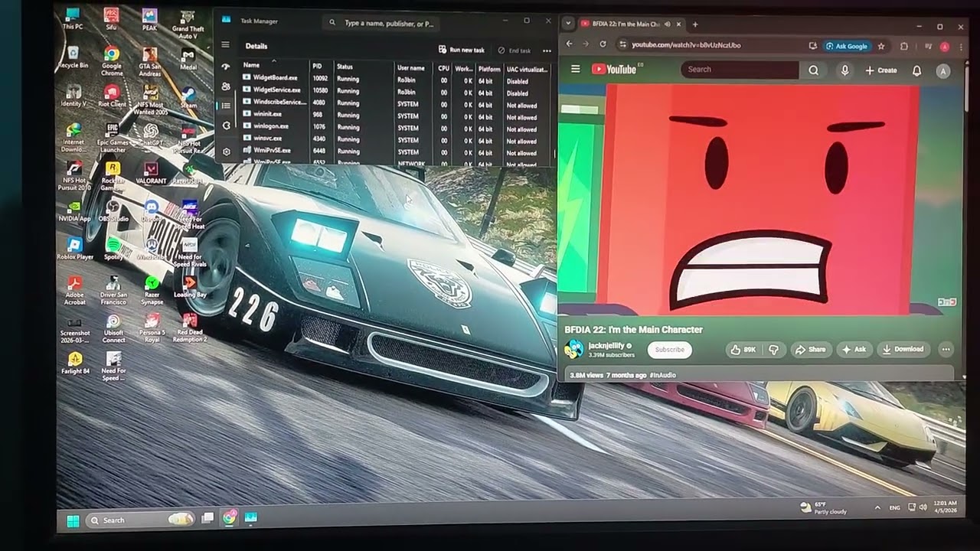
Task: Open Spotify desktop icon
Action: [x=113, y=248]
